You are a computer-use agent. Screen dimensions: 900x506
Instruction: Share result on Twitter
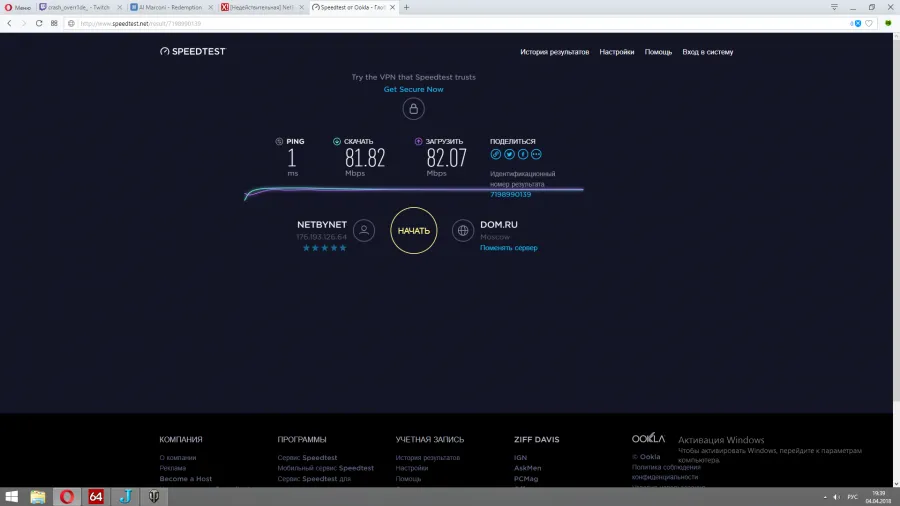click(x=509, y=154)
